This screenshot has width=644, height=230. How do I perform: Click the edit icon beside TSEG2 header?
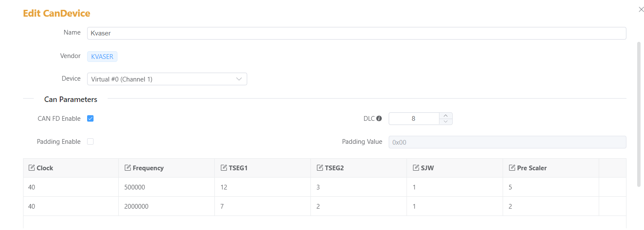(x=320, y=168)
